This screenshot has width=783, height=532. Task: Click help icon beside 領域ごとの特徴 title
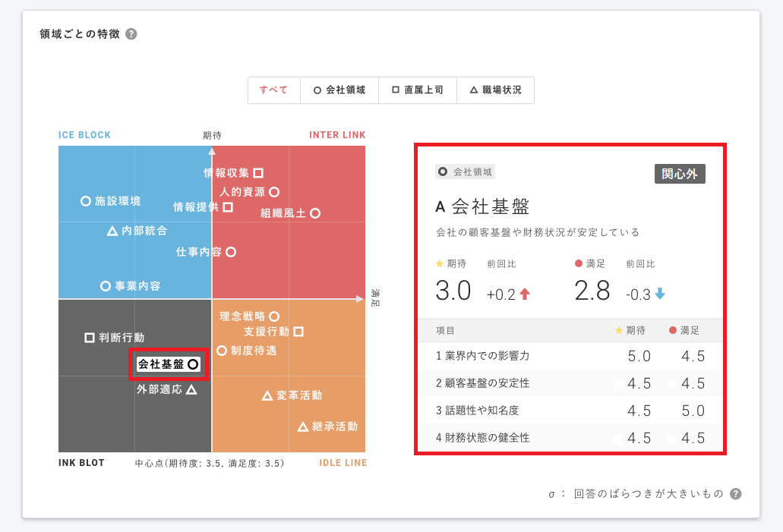click(131, 34)
